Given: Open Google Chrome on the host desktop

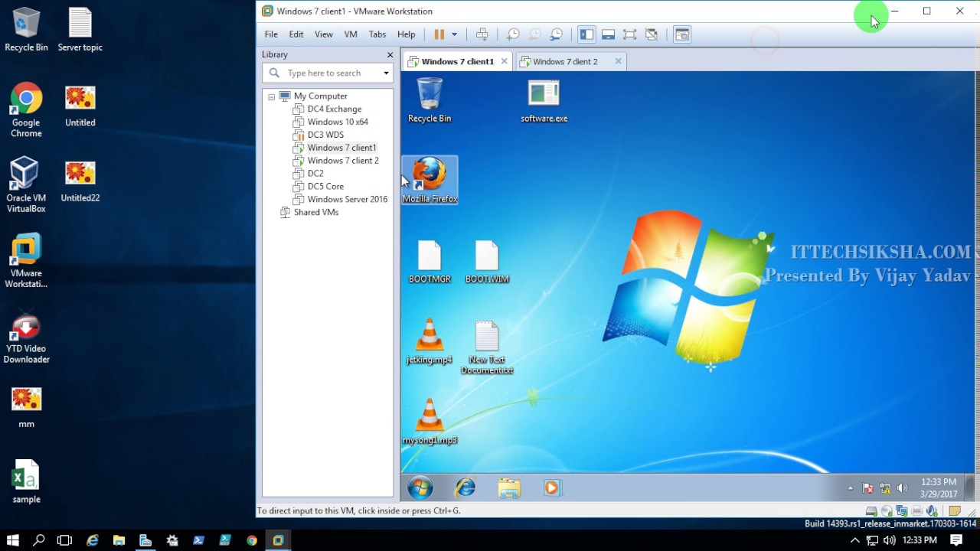Looking at the screenshot, I should (x=26, y=110).
